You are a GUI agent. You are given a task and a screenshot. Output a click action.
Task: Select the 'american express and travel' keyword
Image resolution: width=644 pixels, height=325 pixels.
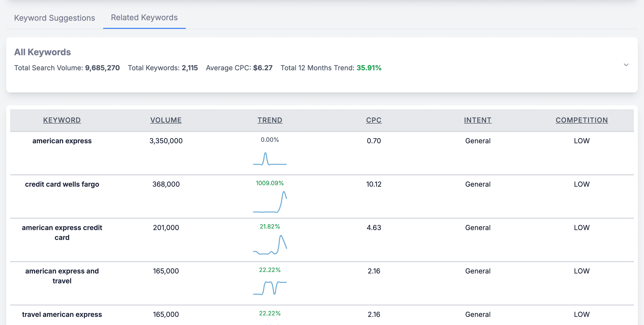(x=62, y=276)
